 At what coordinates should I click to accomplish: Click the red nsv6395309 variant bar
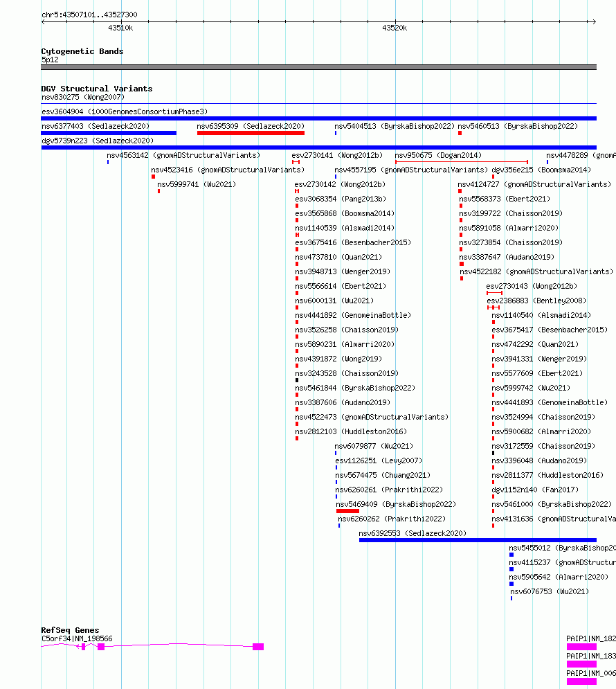(251, 133)
